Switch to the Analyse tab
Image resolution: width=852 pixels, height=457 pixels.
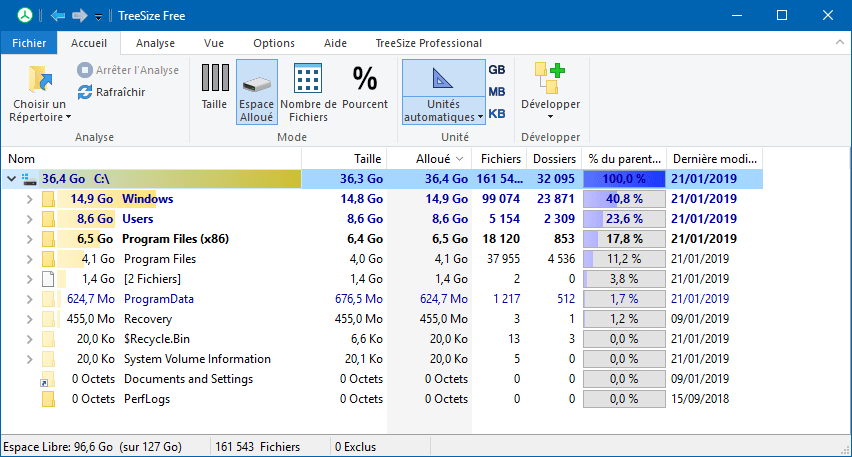pos(155,43)
